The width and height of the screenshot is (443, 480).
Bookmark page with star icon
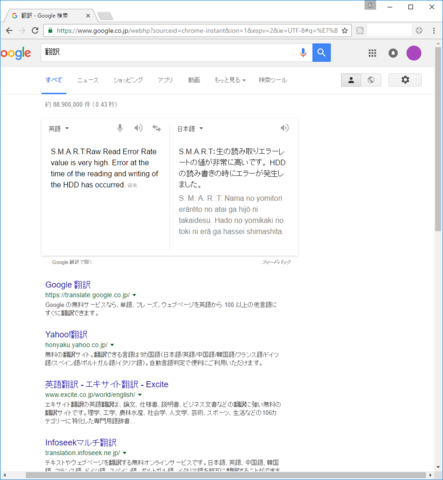coord(345,31)
